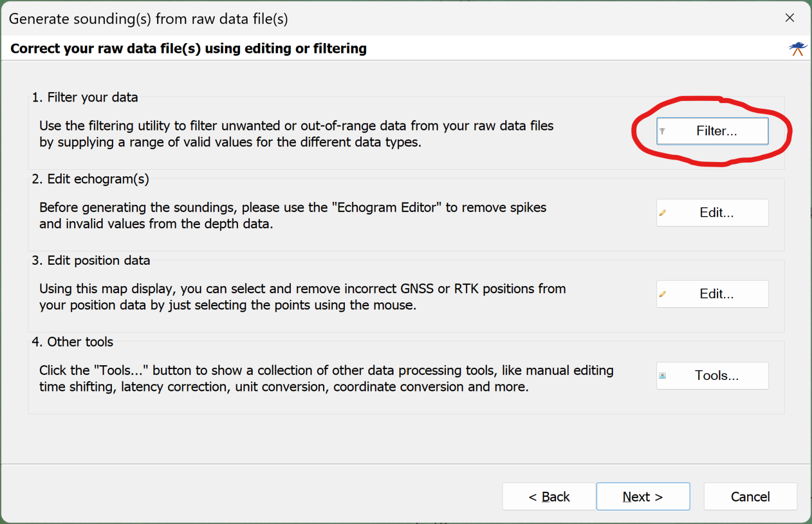Close the Generate sounding(s) dialog

point(790,18)
